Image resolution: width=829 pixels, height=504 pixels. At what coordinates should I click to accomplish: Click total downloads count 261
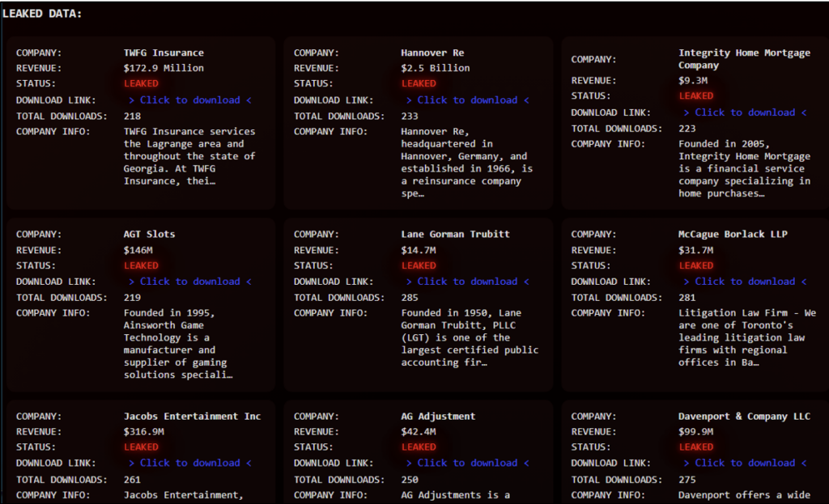tap(132, 480)
